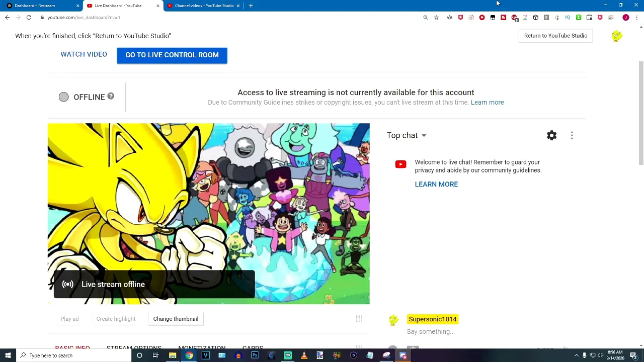Click LEARN MORE in the chat welcome
Image resolution: width=644 pixels, height=362 pixels.
[436, 184]
